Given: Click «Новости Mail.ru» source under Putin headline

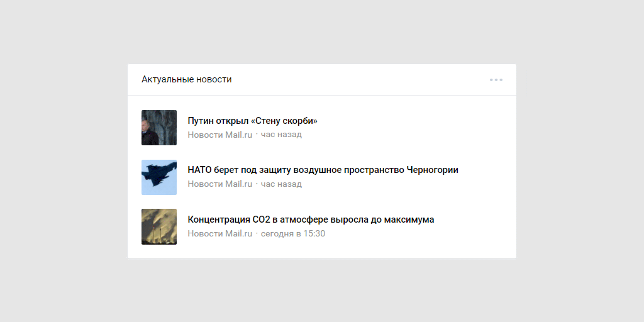Looking at the screenshot, I should (x=219, y=135).
